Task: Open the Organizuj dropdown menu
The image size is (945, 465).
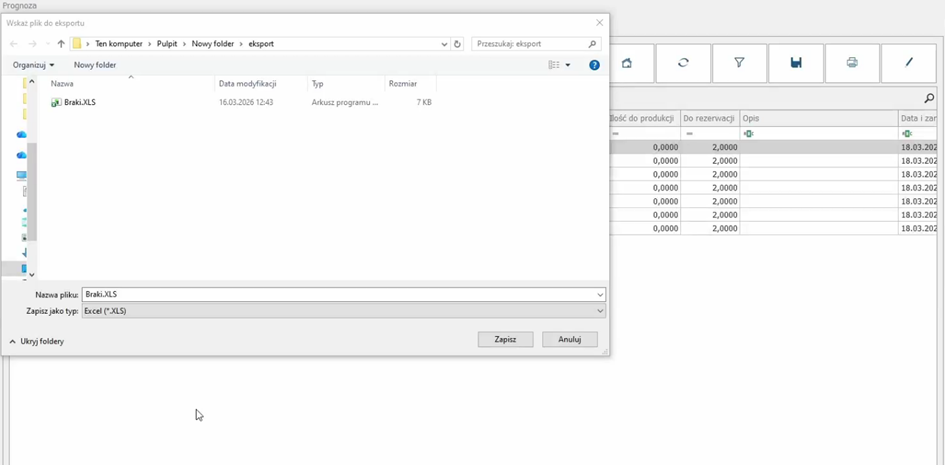Action: pyautogui.click(x=33, y=65)
